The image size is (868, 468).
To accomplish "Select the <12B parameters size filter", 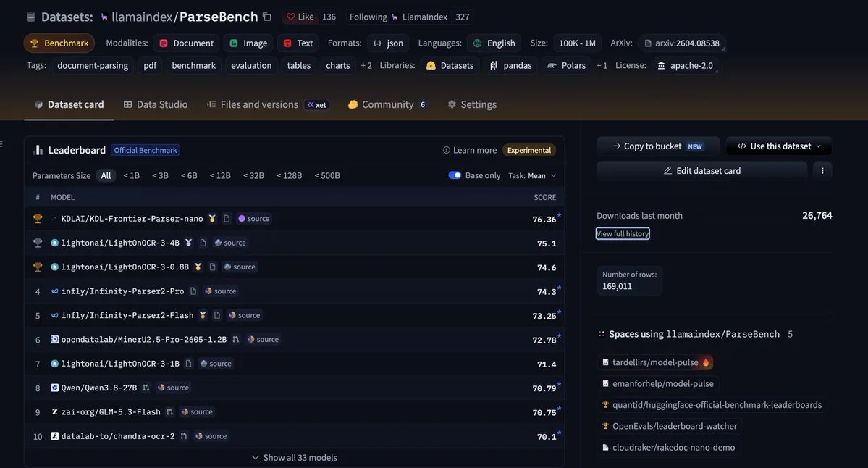I will [220, 175].
